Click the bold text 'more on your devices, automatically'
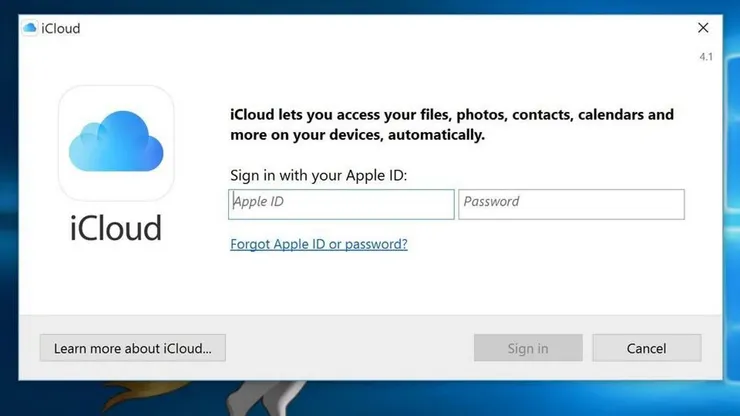Screen dimensions: 740x416 click(357, 135)
